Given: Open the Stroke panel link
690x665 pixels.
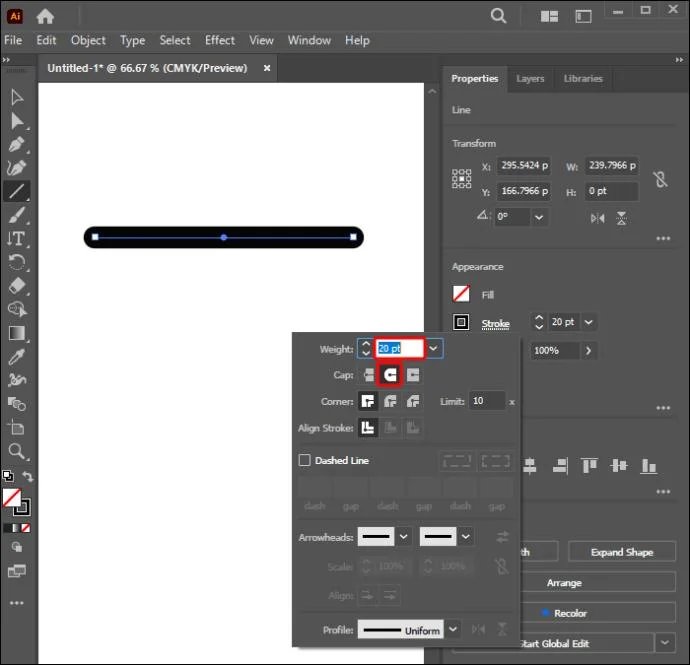Looking at the screenshot, I should pos(495,324).
